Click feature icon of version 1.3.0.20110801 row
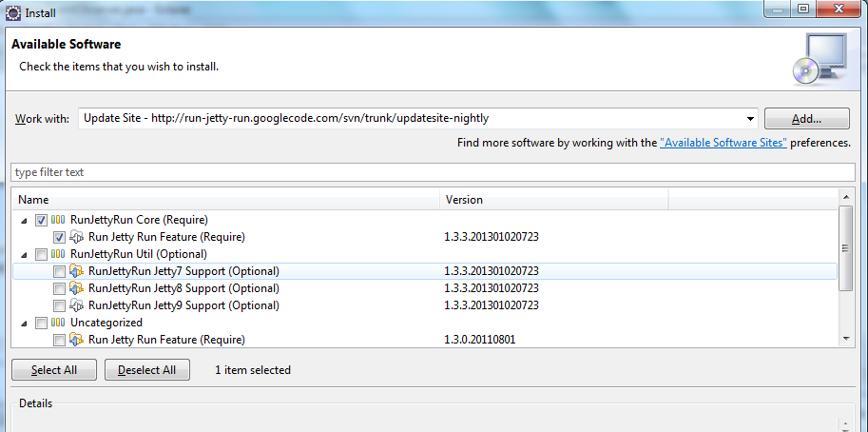Image resolution: width=868 pixels, height=432 pixels. (x=76, y=340)
